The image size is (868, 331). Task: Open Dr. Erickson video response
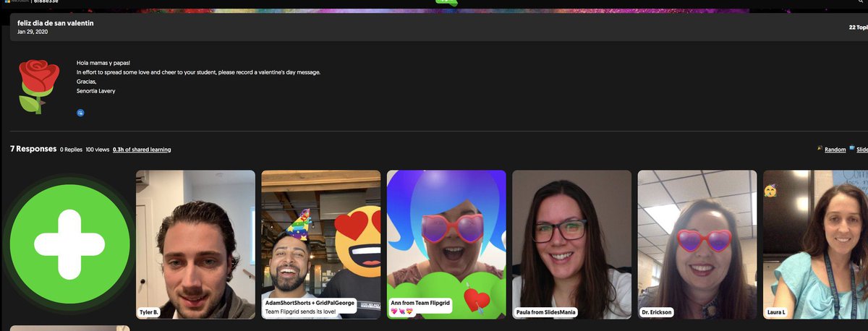point(697,244)
